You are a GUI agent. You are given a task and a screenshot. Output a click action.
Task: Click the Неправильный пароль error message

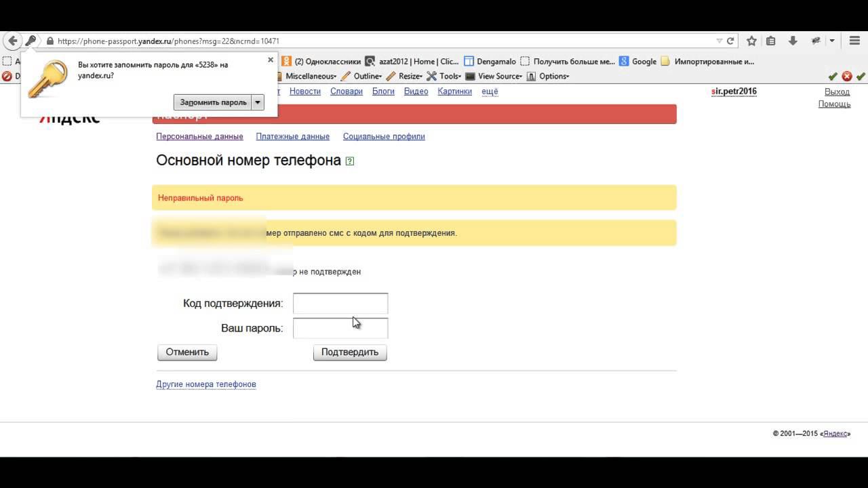click(200, 198)
